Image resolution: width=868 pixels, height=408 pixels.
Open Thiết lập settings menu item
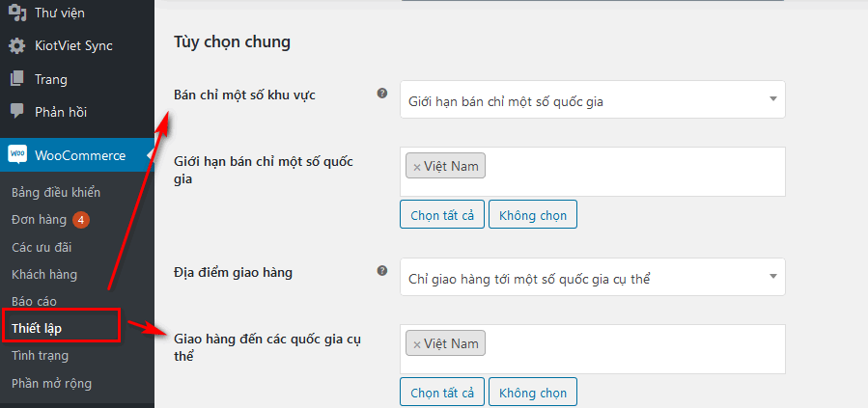pyautogui.click(x=37, y=328)
